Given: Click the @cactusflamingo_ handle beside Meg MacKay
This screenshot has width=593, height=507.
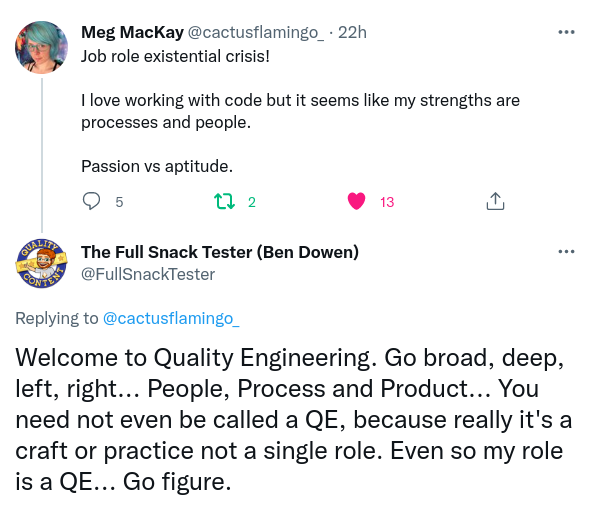Looking at the screenshot, I should (x=256, y=33).
